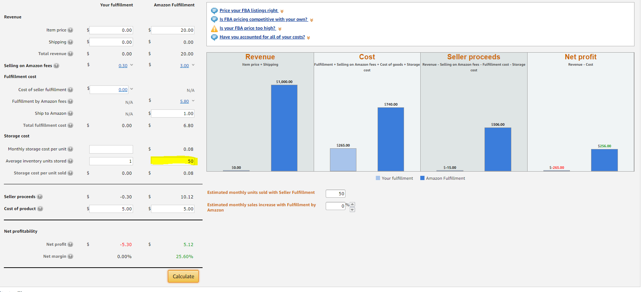Click Amazon Fulfillment legend color swatch

(422, 178)
